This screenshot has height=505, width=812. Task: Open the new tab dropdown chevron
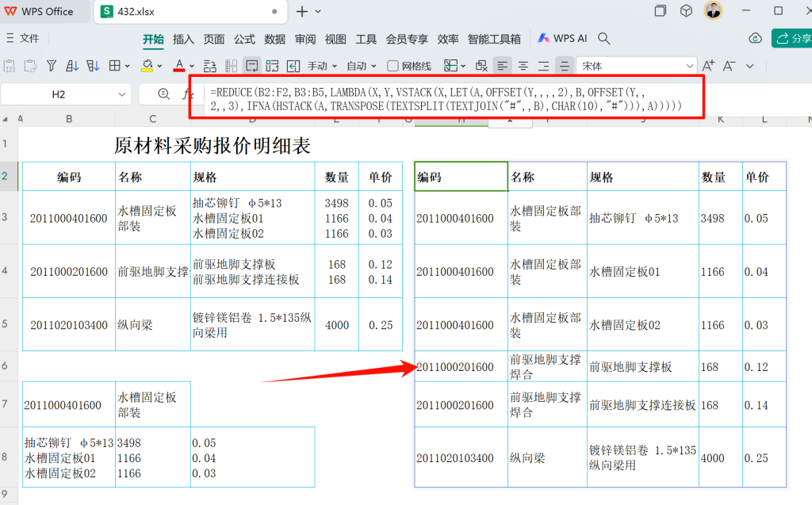[x=318, y=11]
